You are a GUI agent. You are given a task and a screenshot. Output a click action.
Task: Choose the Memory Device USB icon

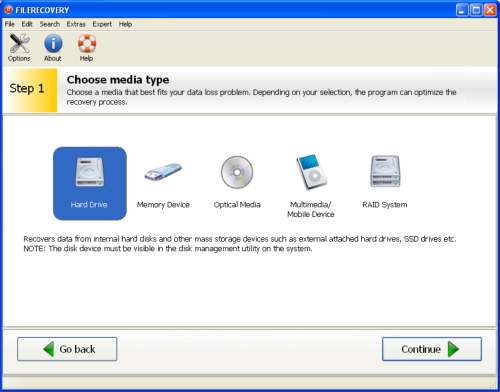coord(163,173)
